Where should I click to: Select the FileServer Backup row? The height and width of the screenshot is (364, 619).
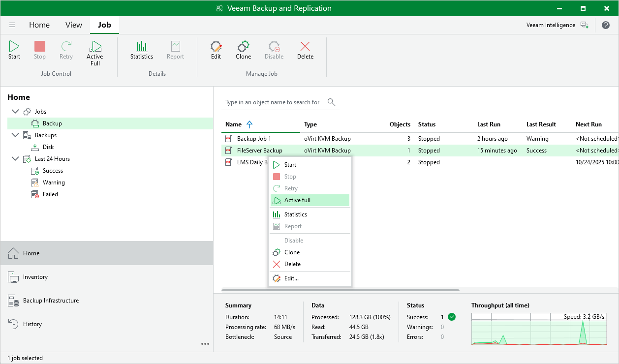(420, 151)
